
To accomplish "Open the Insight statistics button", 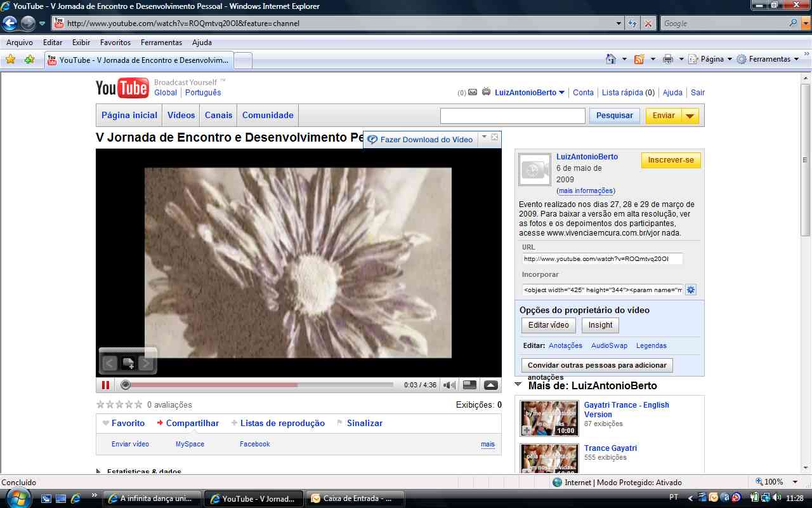I will click(x=600, y=325).
